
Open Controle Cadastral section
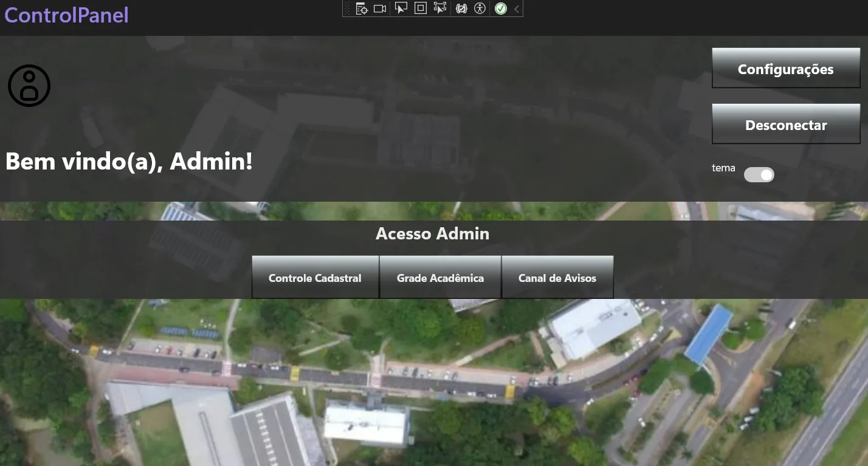point(315,278)
